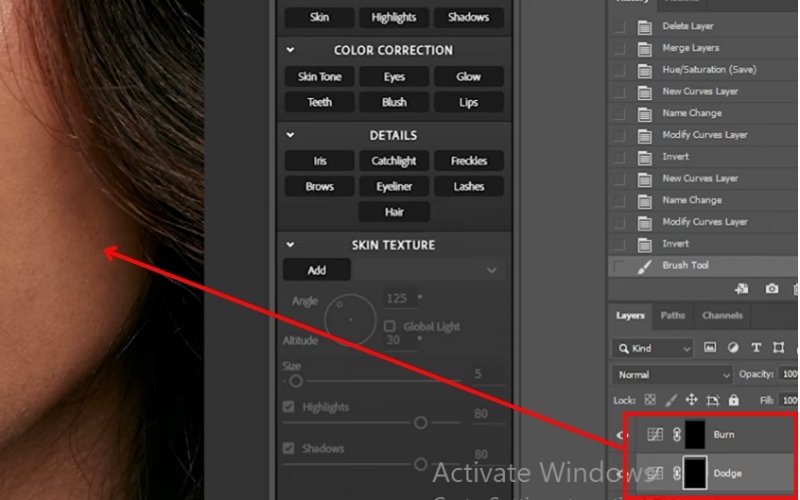Hide the Burn layer with eye icon

[x=619, y=435]
